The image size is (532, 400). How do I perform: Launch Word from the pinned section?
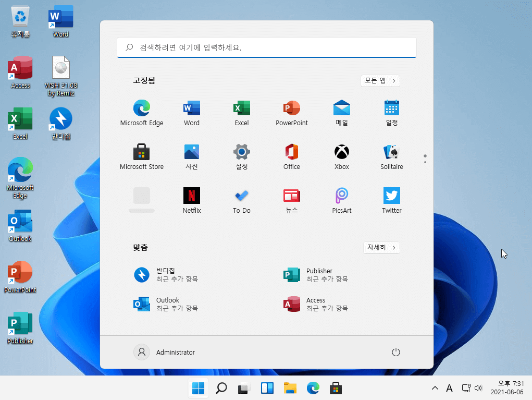click(x=192, y=113)
